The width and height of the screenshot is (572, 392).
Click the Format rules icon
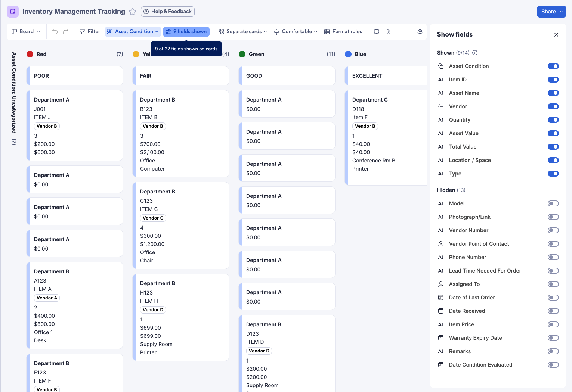point(327,31)
